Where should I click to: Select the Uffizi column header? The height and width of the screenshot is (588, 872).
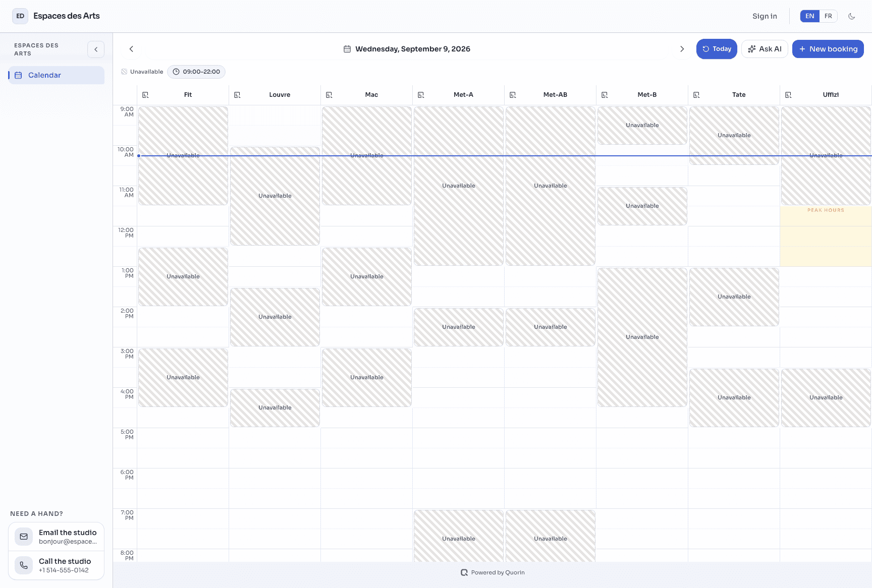pos(826,95)
